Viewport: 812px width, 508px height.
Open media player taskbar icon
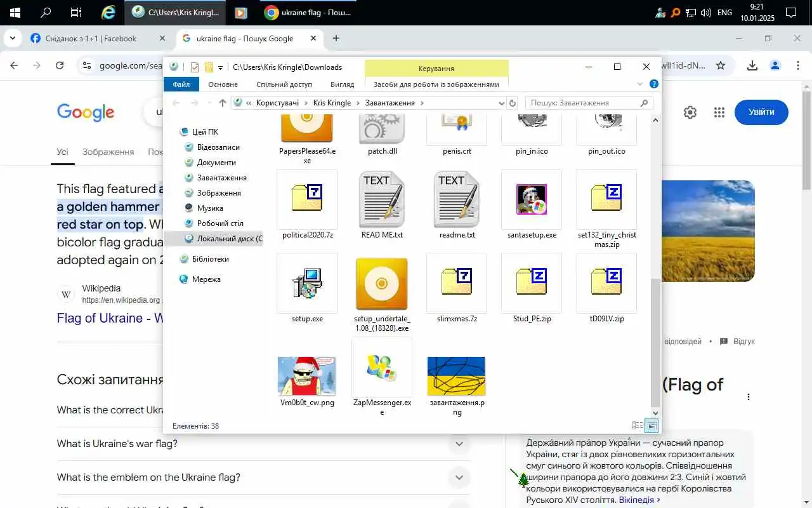pyautogui.click(x=240, y=12)
